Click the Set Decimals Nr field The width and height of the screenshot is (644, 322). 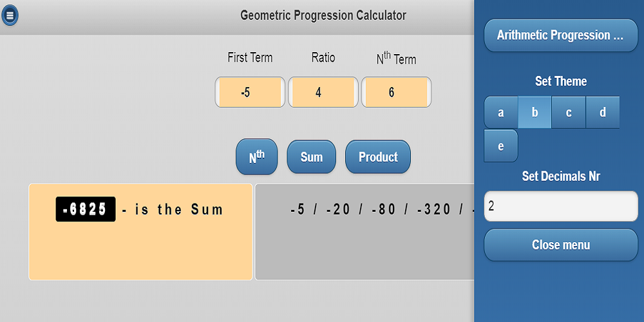pyautogui.click(x=560, y=206)
